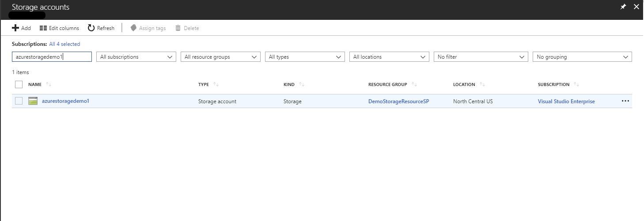Toggle the select-all checkbox in header
This screenshot has height=221, width=644.
(x=19, y=84)
